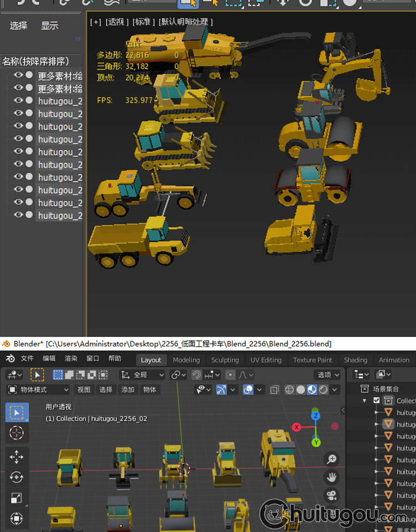Pick the Rotate tool in toolbar
The height and width of the screenshot is (532, 416).
tap(17, 477)
